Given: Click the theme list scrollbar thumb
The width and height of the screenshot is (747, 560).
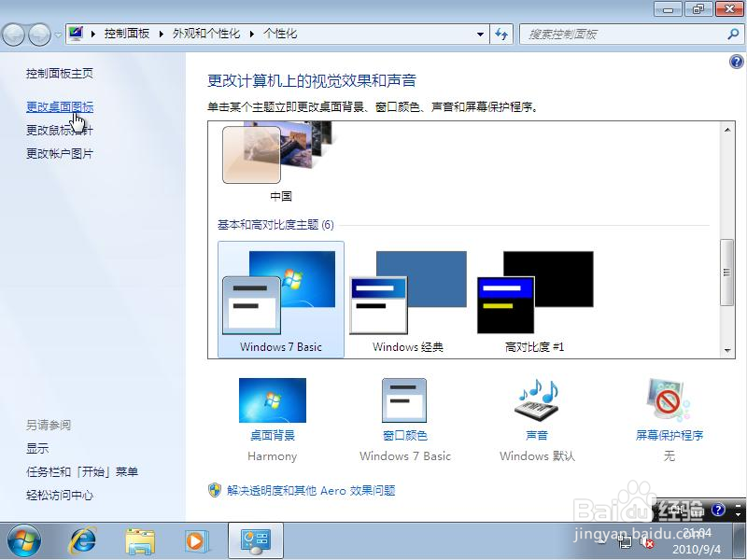Looking at the screenshot, I should point(727,272).
